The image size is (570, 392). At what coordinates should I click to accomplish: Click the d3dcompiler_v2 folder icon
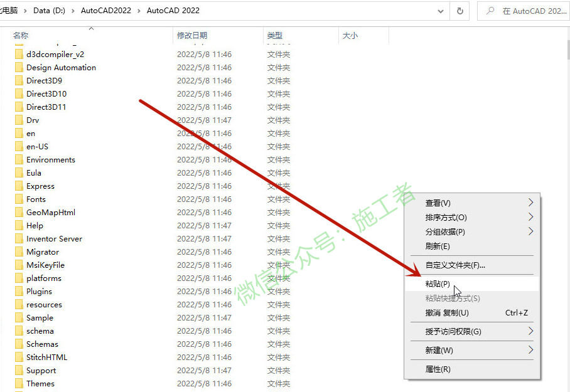click(19, 55)
